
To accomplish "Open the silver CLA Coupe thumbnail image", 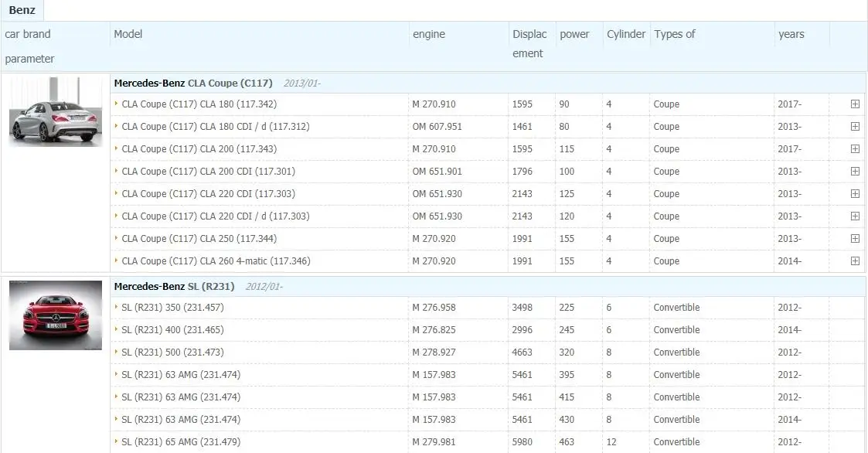I will (x=56, y=111).
